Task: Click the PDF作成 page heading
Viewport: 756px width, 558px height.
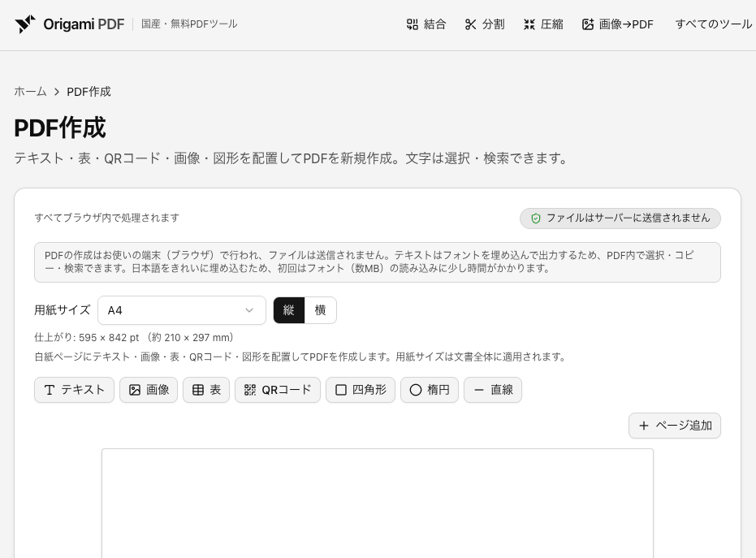Action: coord(60,128)
